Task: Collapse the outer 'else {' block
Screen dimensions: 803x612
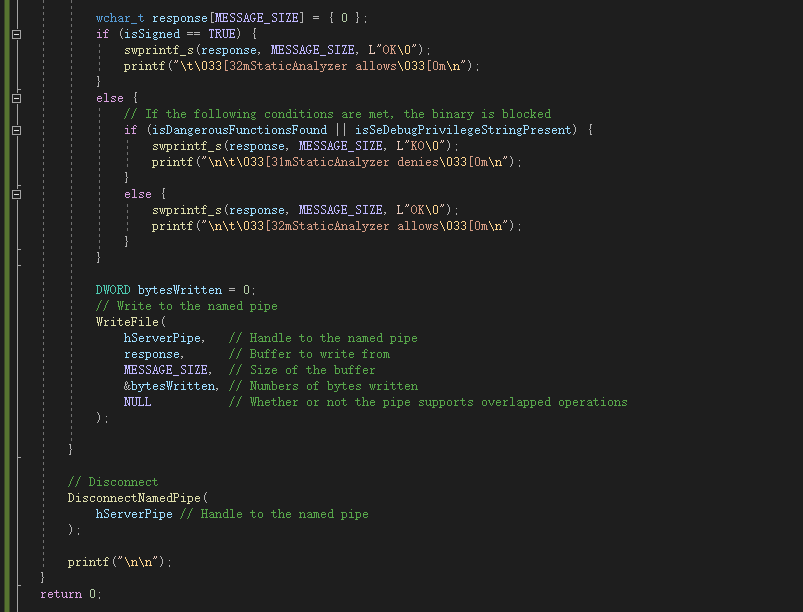Action: coord(16,98)
